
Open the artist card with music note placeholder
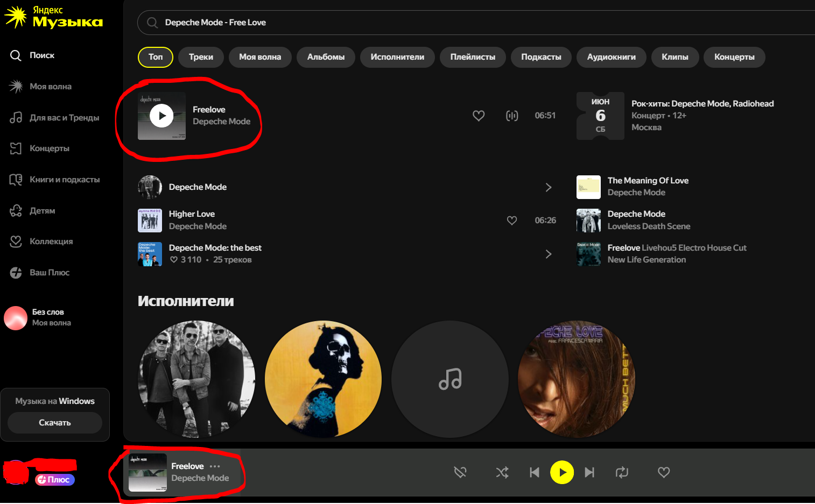coord(450,379)
